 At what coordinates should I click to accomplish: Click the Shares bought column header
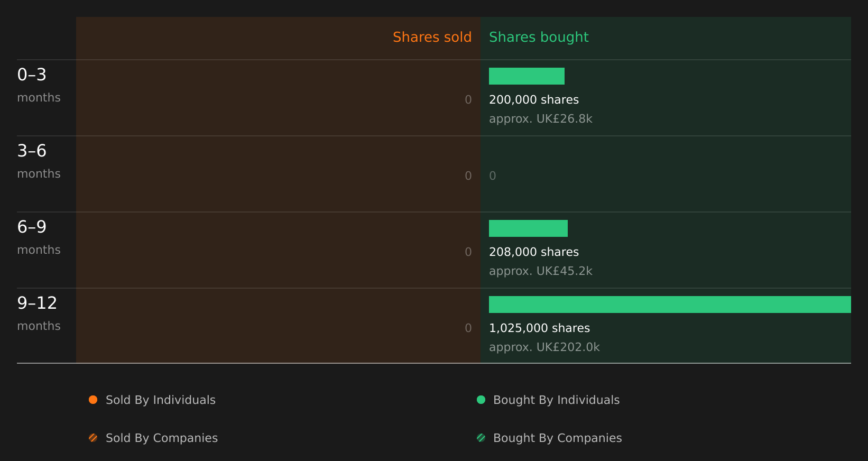[x=539, y=38]
